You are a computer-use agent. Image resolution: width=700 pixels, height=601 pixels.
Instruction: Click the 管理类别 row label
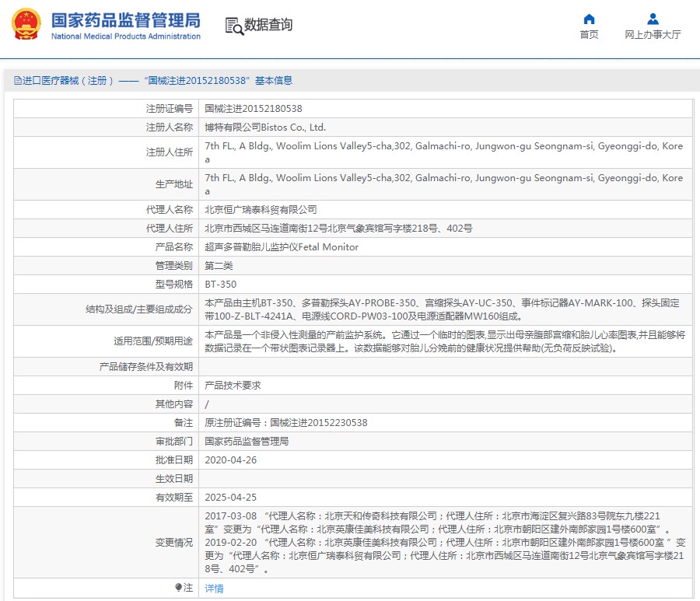(x=174, y=265)
